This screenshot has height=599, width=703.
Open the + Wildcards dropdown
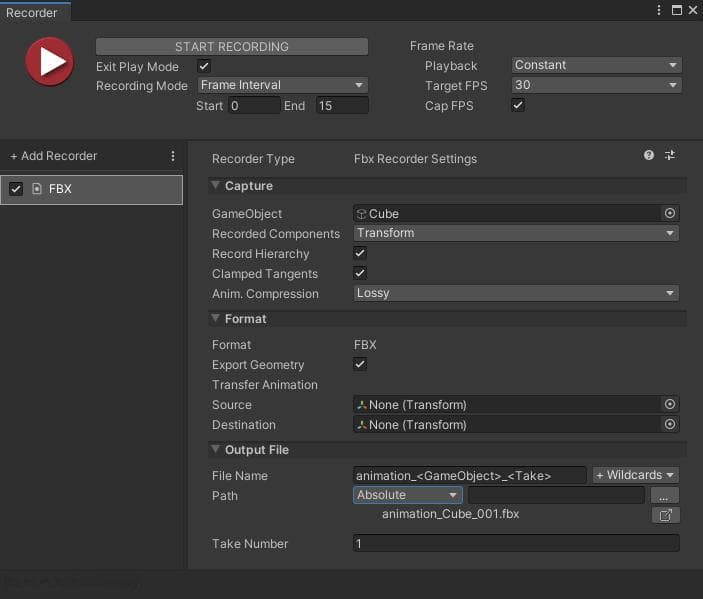[635, 475]
